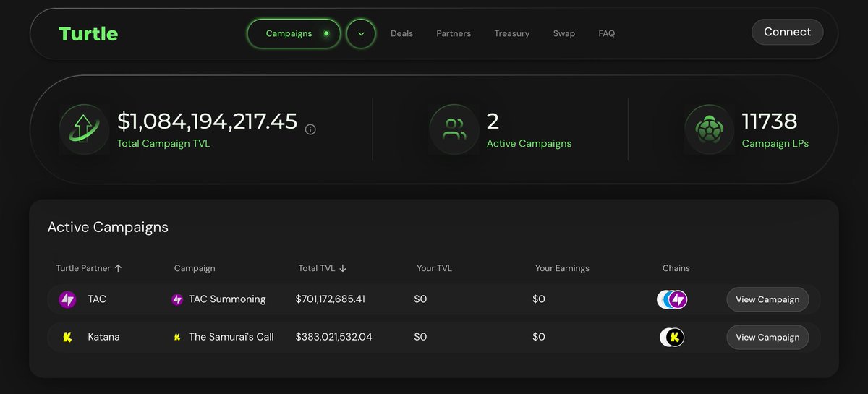Click the Chains column header

pos(676,268)
